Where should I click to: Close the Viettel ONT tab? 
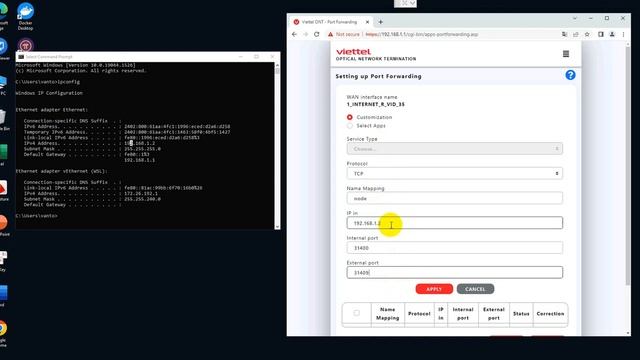367,22
